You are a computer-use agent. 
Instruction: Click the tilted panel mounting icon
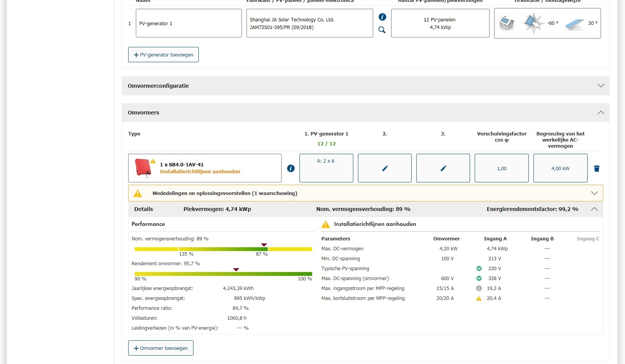tap(575, 24)
